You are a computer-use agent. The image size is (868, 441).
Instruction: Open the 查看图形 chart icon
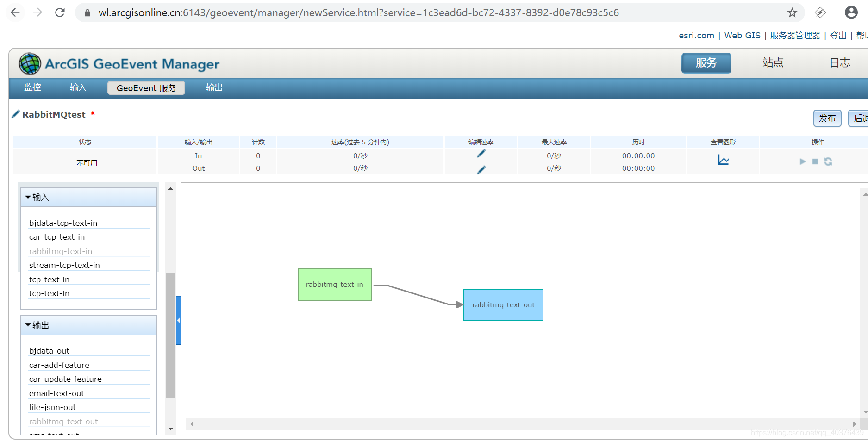[x=723, y=160]
